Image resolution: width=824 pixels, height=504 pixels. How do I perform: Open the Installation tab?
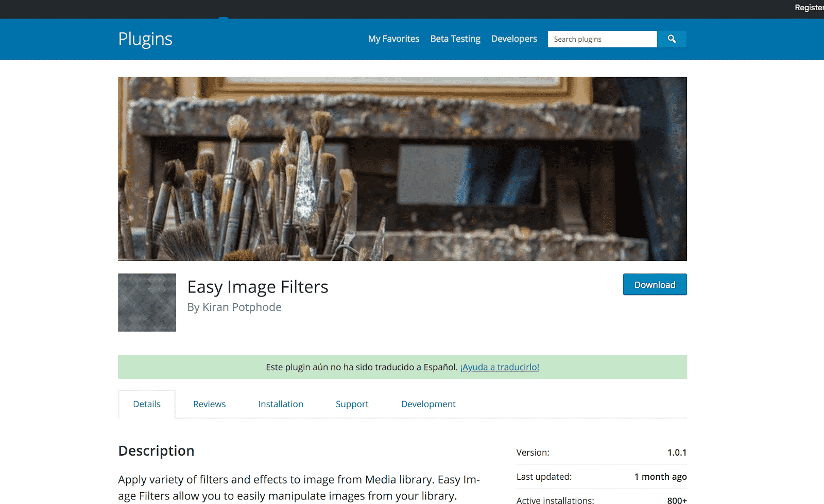point(281,404)
